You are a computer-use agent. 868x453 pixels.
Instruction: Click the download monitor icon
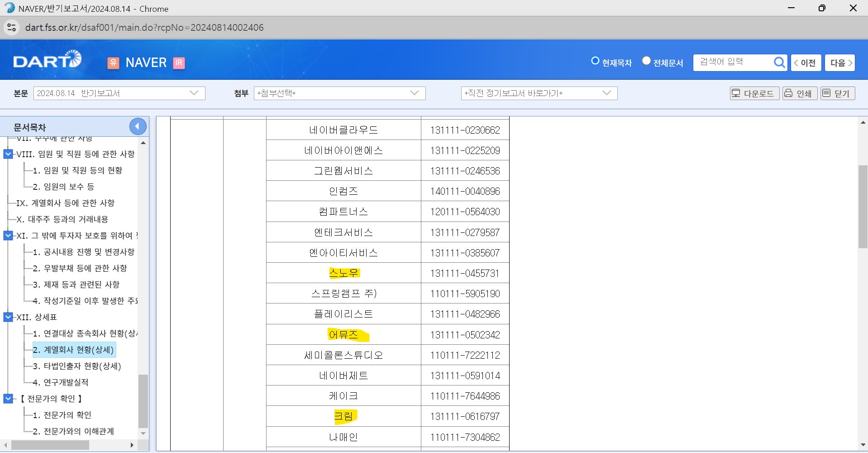tap(736, 93)
